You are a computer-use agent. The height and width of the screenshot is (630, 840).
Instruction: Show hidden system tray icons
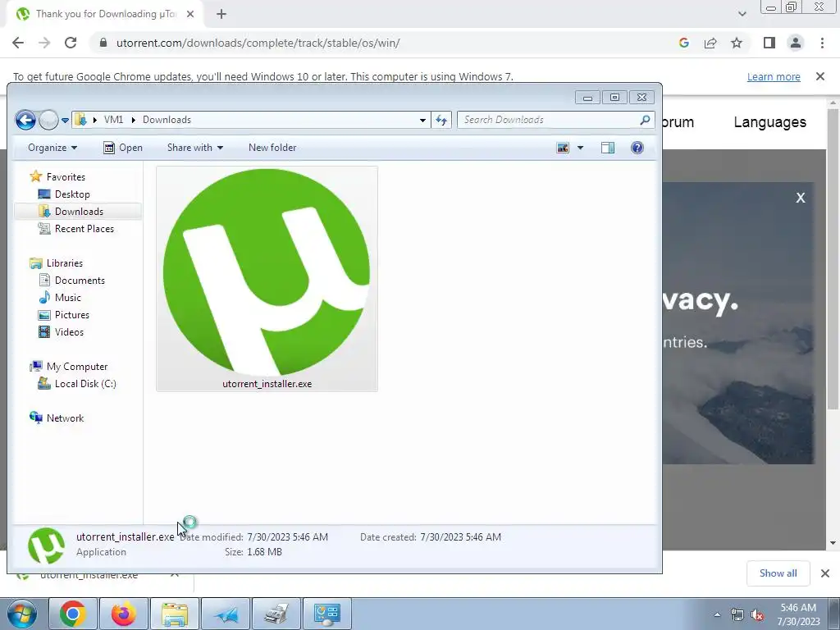(x=717, y=614)
